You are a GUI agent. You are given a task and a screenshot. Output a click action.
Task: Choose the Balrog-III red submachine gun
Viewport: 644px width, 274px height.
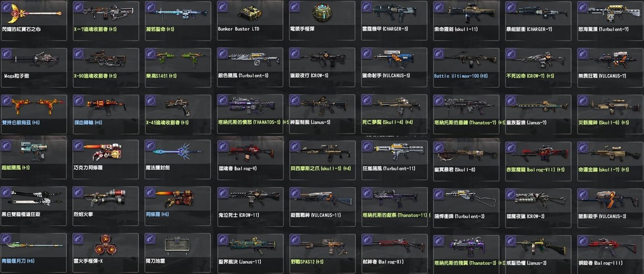point(610,253)
